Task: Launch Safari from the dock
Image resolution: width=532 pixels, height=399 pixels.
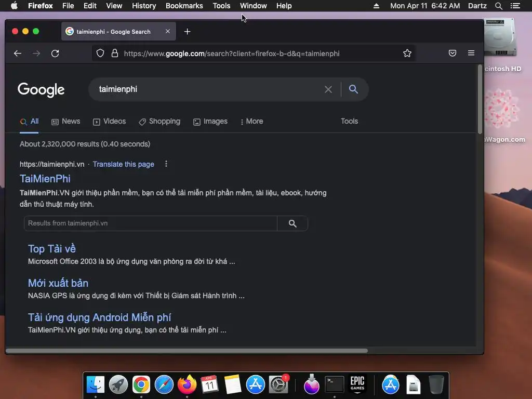Action: pyautogui.click(x=164, y=385)
